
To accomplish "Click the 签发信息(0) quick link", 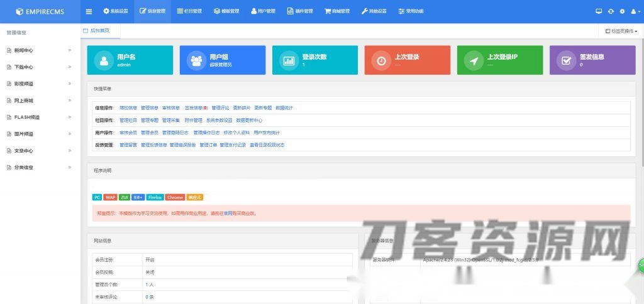I will [x=196, y=108].
